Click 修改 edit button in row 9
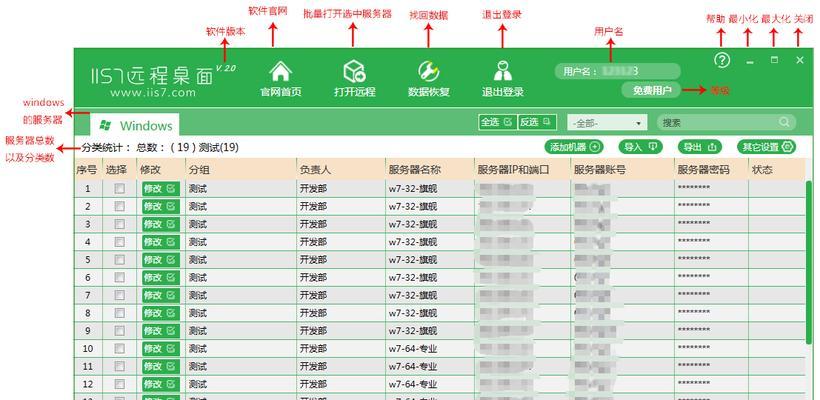Viewport: 820px width, 400px height. [161, 331]
